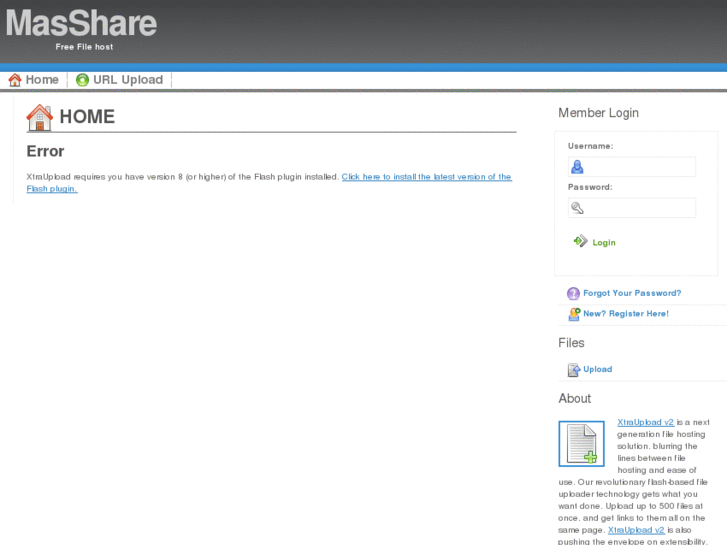Screen dimensions: 727x545
Task: Open the first XtraUpload v2 link
Action: (x=645, y=422)
